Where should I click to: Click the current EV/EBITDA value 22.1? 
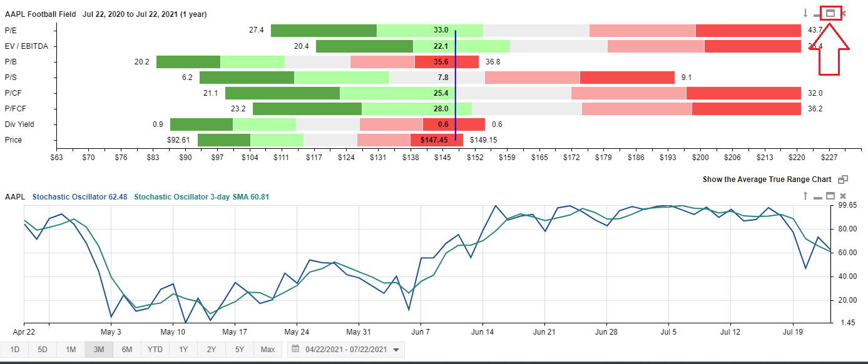(x=441, y=46)
